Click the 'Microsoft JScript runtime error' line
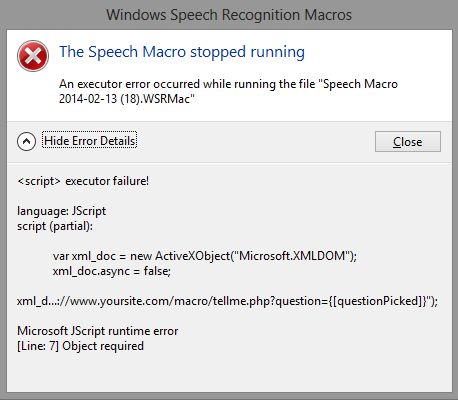The width and height of the screenshot is (458, 400). click(98, 331)
